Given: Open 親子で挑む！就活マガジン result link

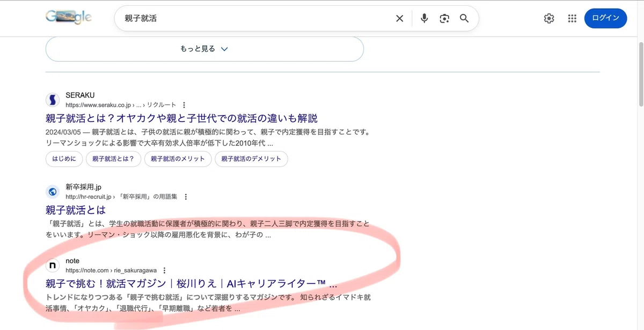Looking at the screenshot, I should [x=192, y=284].
